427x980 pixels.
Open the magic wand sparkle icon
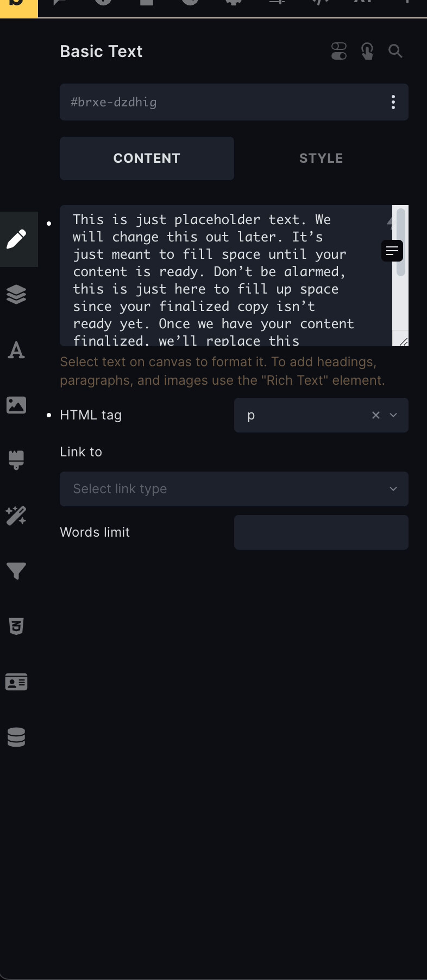pos(16,516)
